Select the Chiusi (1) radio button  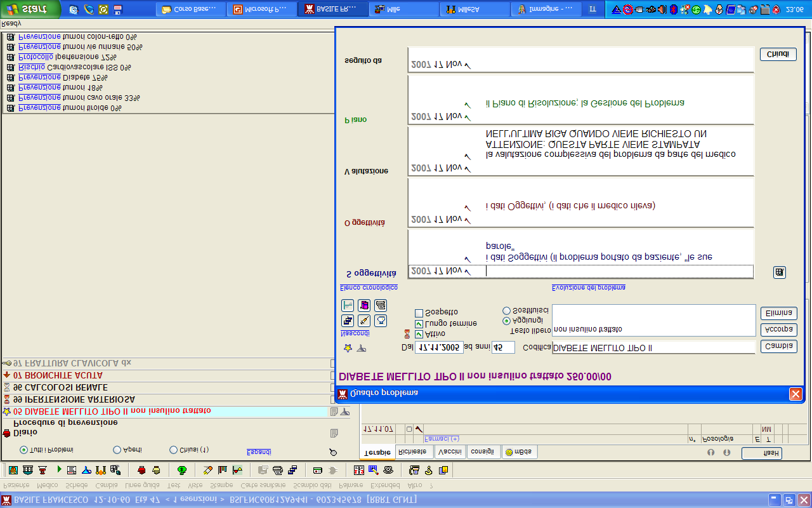coord(173,450)
